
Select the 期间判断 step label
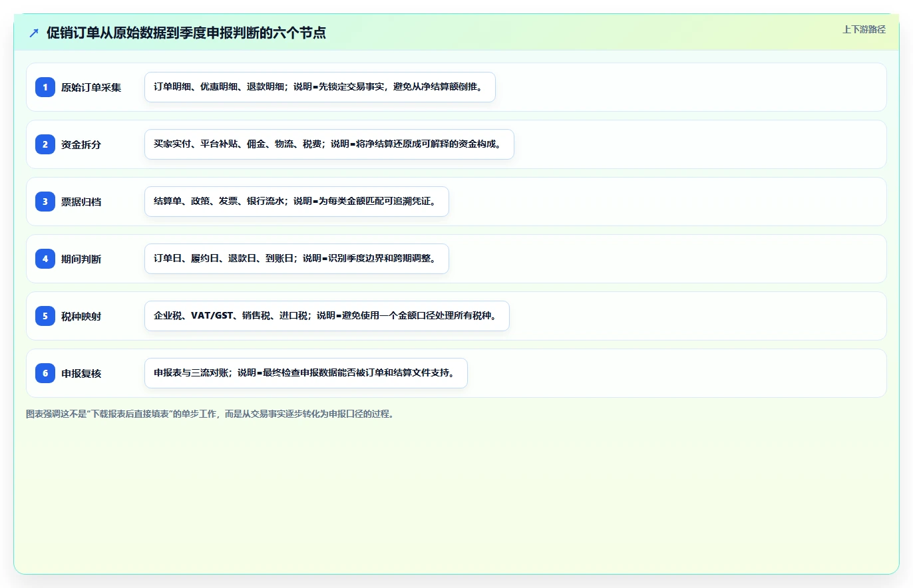[81, 259]
